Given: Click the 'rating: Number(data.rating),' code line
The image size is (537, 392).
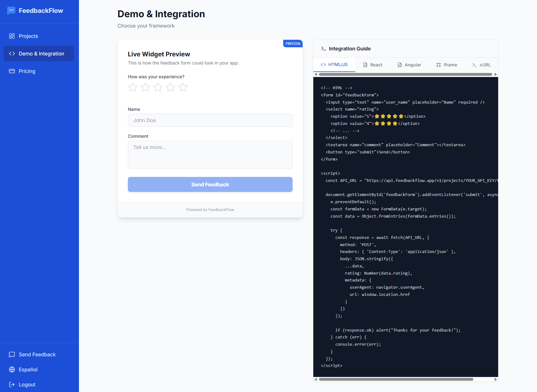Looking at the screenshot, I should click(378, 273).
